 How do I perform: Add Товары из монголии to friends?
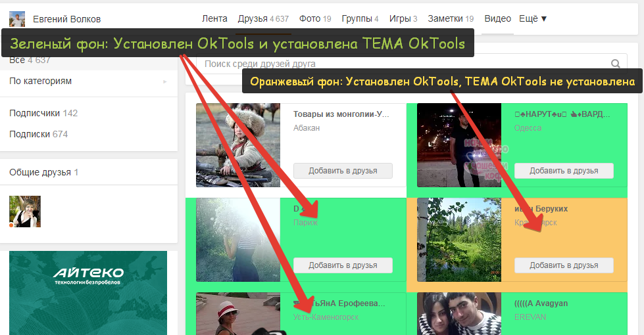tap(343, 171)
